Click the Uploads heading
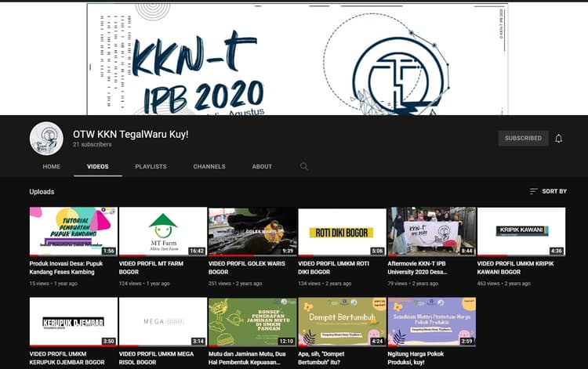The image size is (588, 369). 42,192
